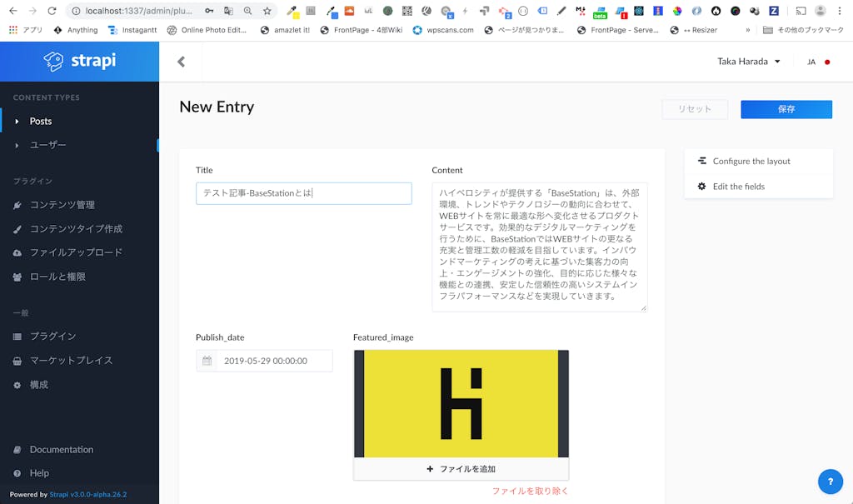853x504 pixels.
Task: Go back using the left chevron arrow
Action: [x=181, y=62]
